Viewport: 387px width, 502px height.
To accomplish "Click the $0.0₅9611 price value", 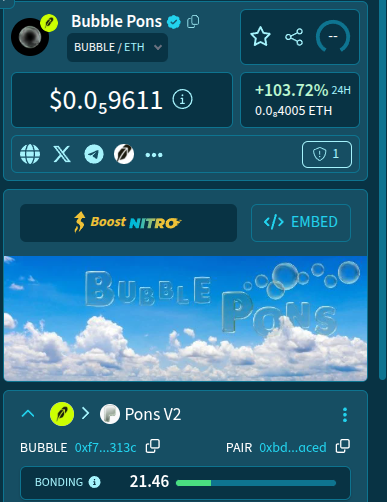I will [x=106, y=100].
